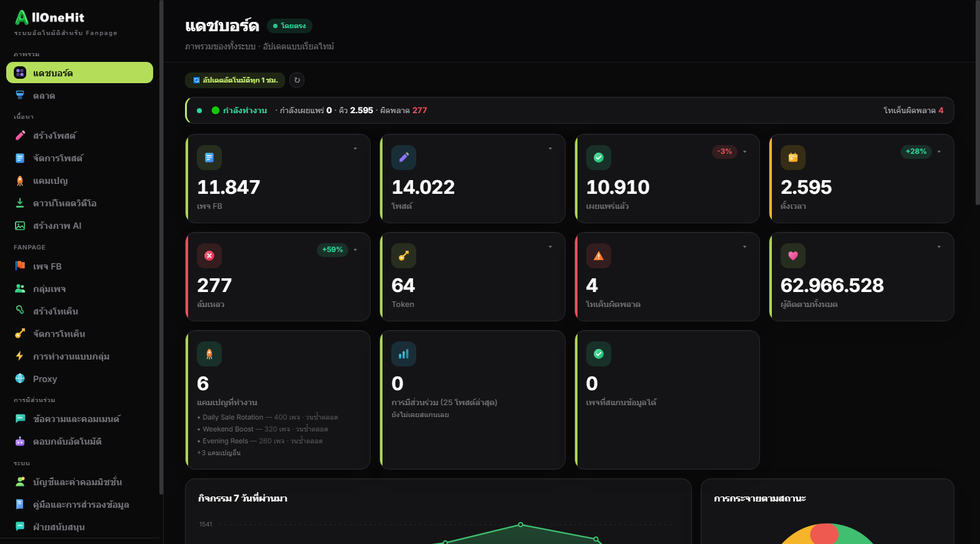The width and height of the screenshot is (980, 544).
Task: Click the auto-update every 1 hour button
Action: (x=235, y=80)
